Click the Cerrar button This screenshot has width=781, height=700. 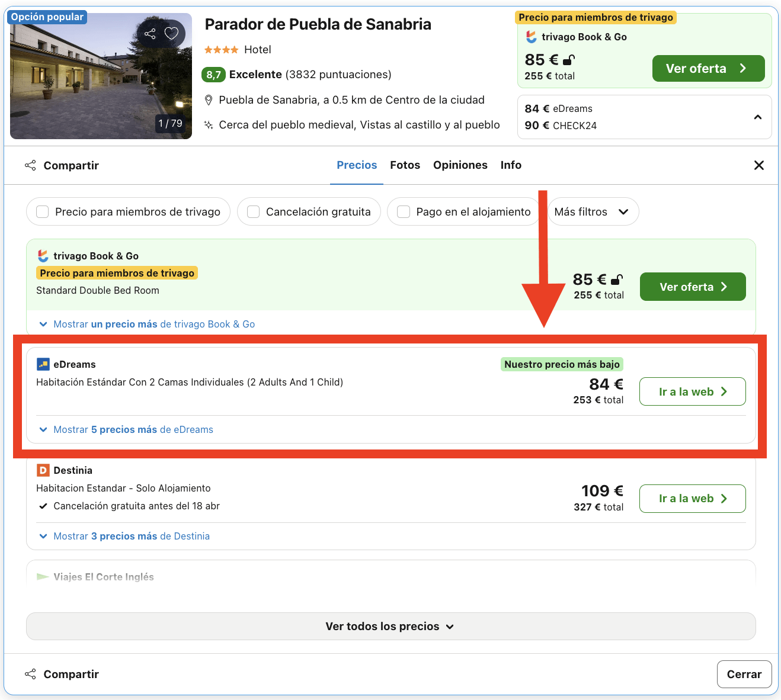(x=744, y=674)
